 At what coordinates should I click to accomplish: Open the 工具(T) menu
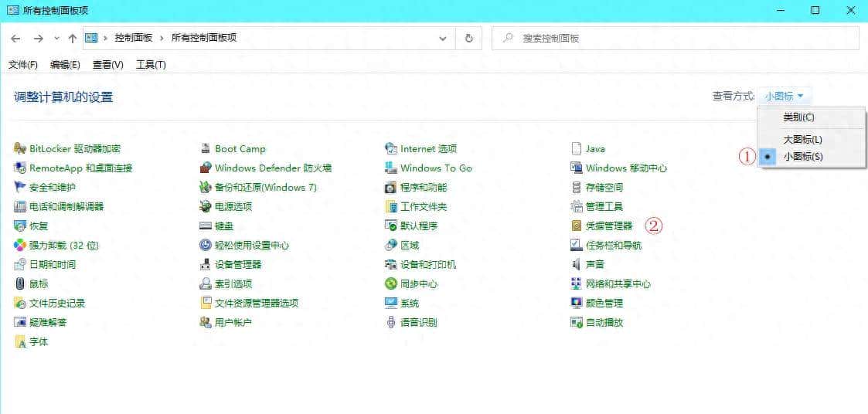coord(151,65)
